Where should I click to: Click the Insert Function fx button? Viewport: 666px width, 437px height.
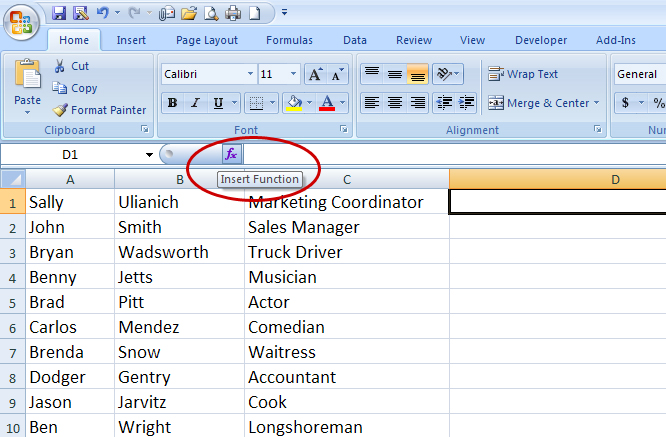pyautogui.click(x=231, y=154)
